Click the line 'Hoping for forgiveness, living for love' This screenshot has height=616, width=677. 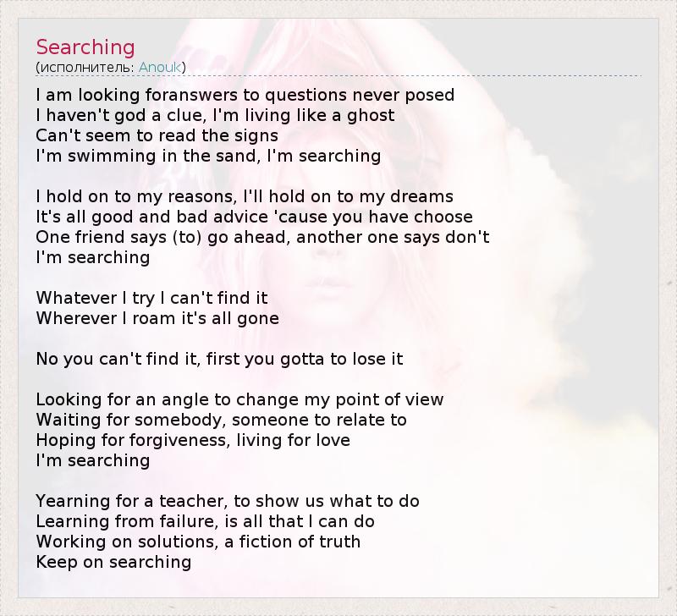(x=193, y=440)
